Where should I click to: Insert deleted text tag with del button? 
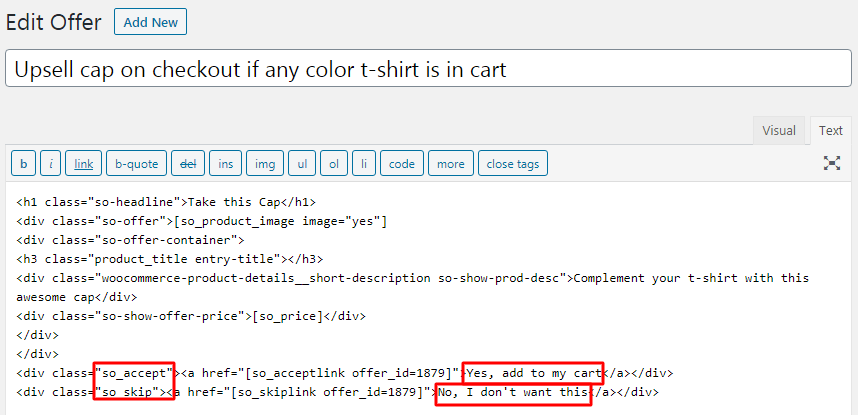(x=188, y=164)
